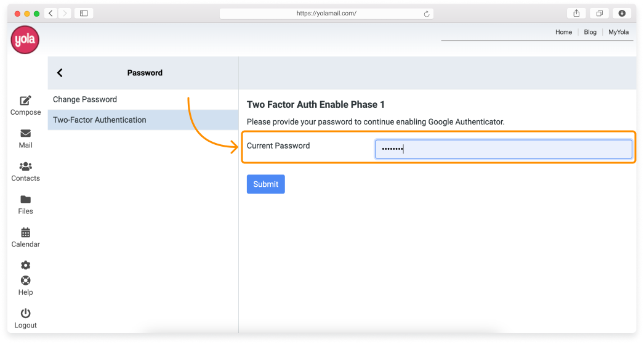Open the MyYola link
This screenshot has height=344, width=644.
[618, 32]
